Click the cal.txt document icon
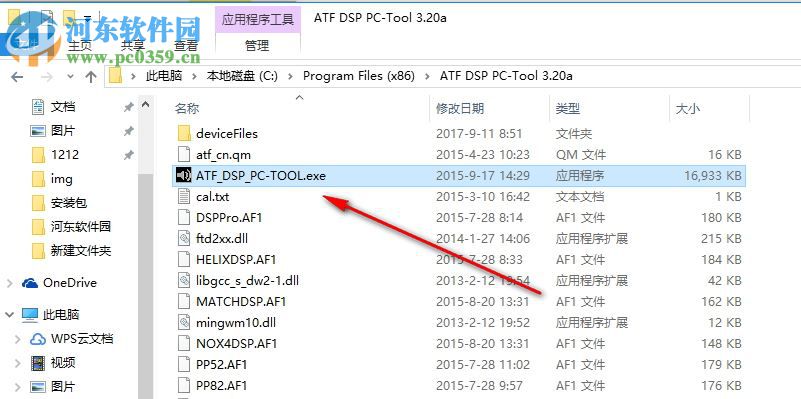 pyautogui.click(x=184, y=197)
